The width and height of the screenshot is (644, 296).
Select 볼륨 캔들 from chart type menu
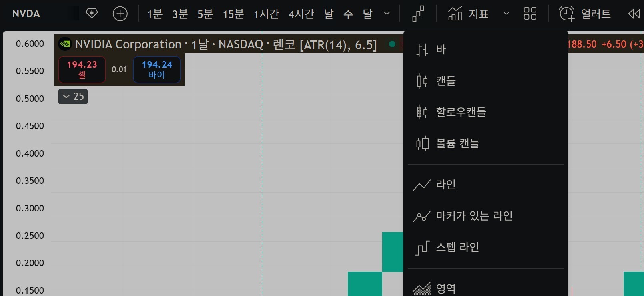tap(486, 143)
